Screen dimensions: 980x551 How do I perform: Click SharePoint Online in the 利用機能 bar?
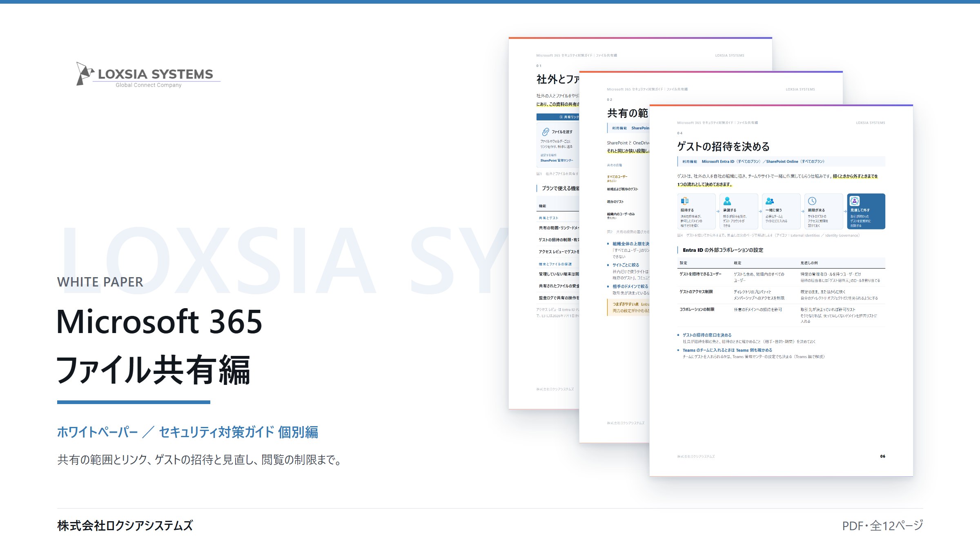(x=782, y=161)
